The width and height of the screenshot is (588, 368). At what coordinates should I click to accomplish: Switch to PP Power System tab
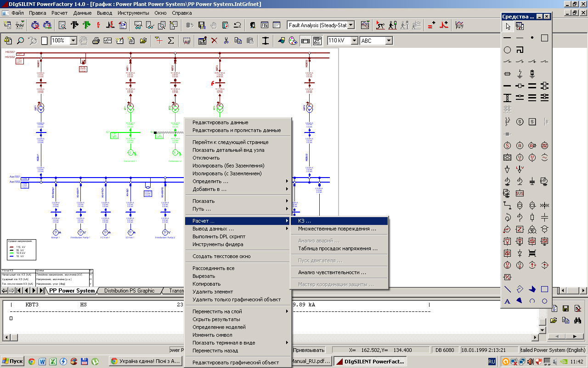click(x=72, y=291)
